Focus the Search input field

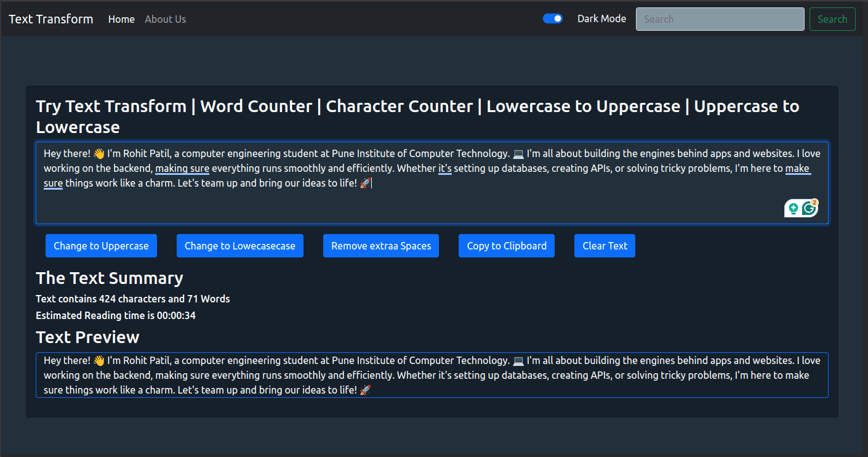click(720, 19)
